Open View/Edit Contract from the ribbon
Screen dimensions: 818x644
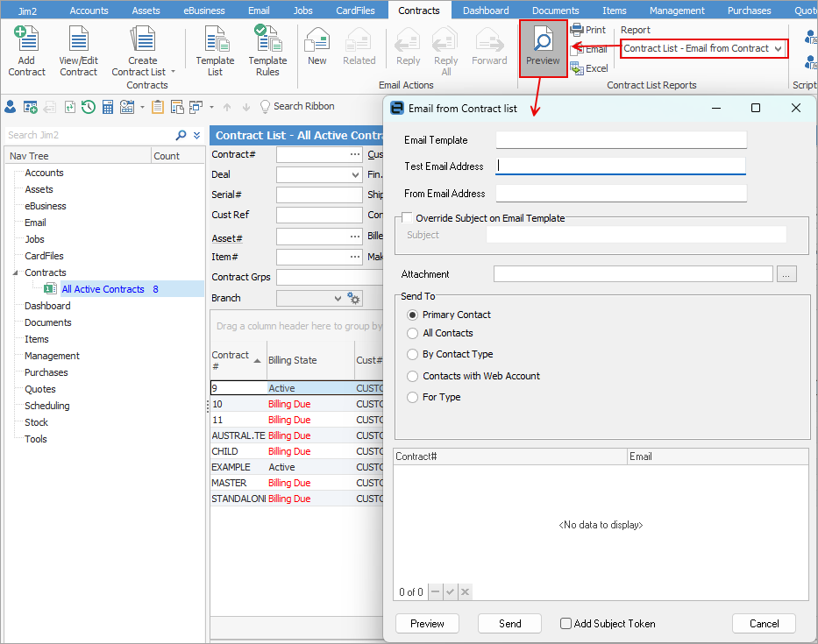(x=78, y=51)
